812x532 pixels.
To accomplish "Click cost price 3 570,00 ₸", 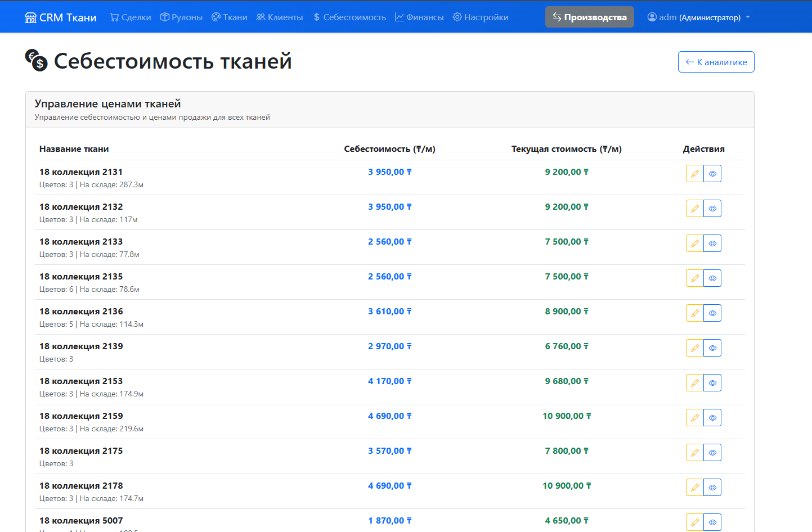I will point(390,451).
